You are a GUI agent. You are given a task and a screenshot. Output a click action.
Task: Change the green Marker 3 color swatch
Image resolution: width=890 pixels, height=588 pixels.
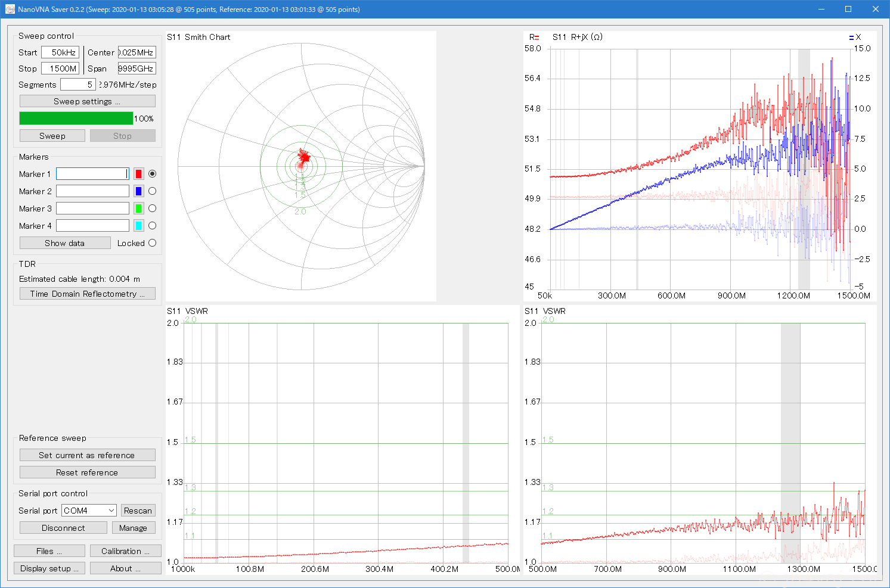(x=138, y=209)
